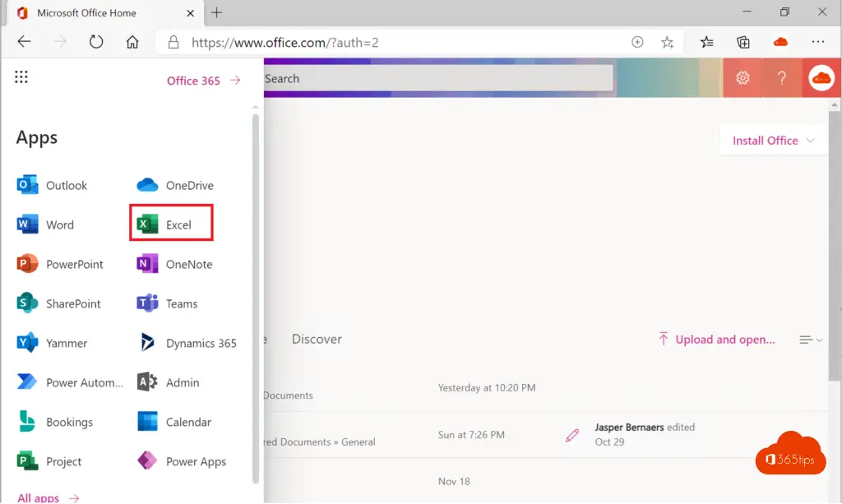842x504 pixels.
Task: Open SharePoint app
Action: 58,303
